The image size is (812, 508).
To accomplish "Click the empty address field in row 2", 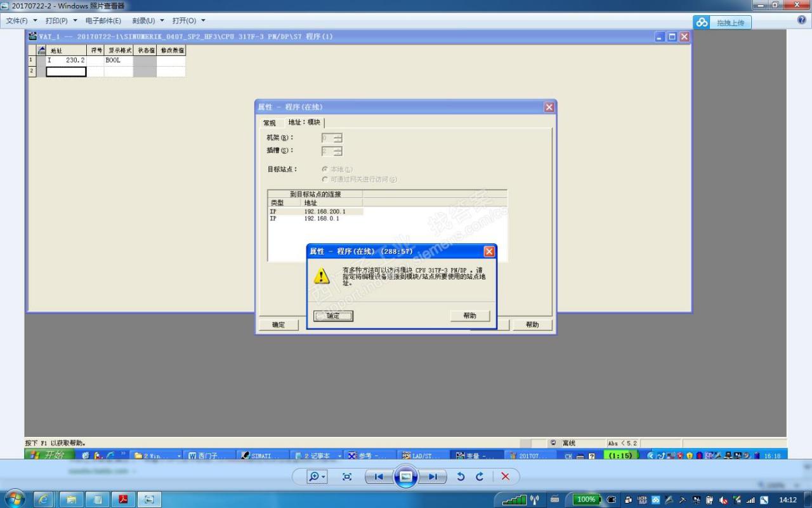I will (x=66, y=72).
